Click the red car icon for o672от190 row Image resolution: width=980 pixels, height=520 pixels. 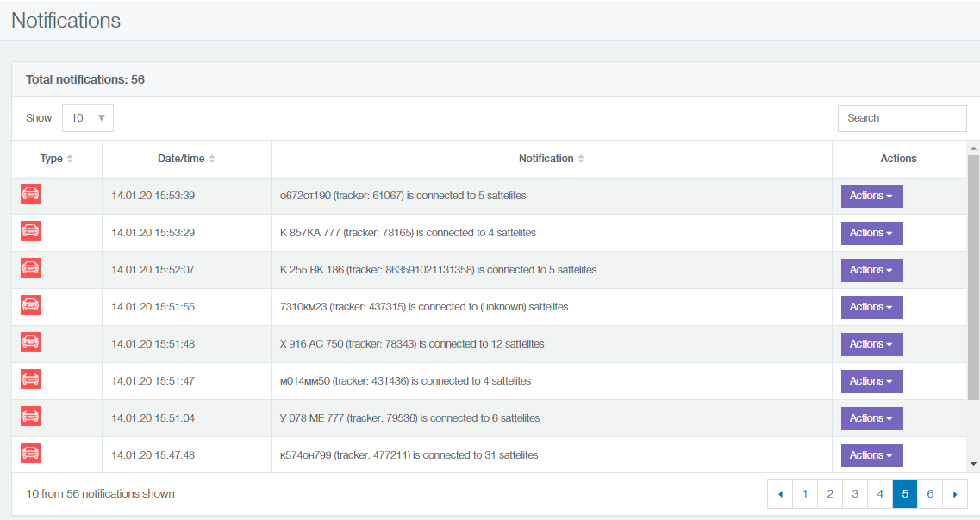click(31, 194)
